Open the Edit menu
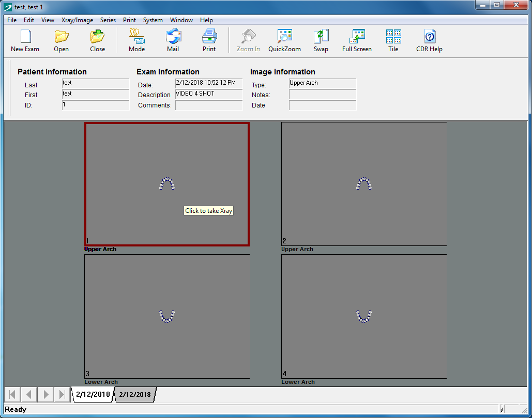 pyautogui.click(x=29, y=20)
